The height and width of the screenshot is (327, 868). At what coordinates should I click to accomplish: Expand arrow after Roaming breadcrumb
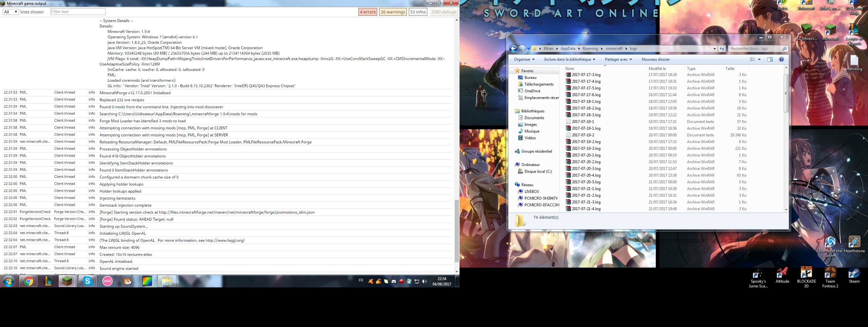[601, 49]
